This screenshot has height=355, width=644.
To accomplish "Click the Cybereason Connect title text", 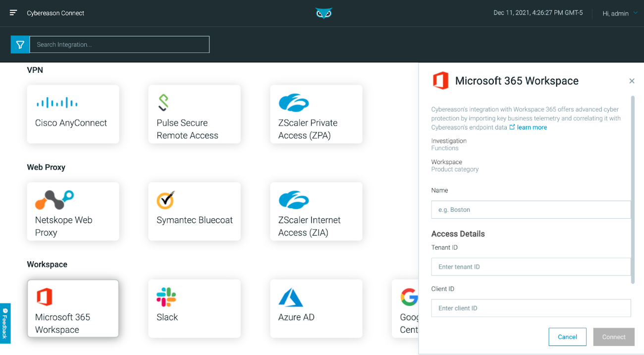I will (55, 13).
